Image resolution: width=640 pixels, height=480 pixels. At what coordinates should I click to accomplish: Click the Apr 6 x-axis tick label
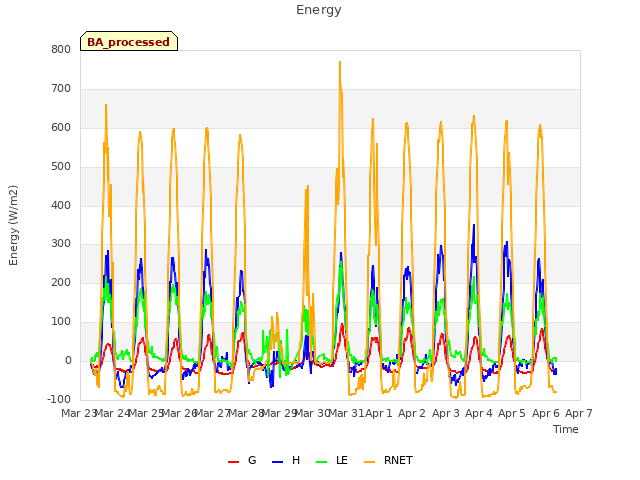546,413
